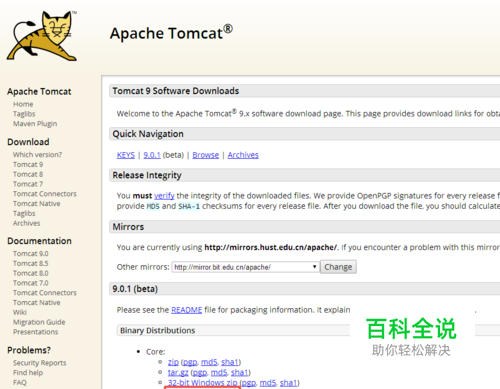Screen dimensions: 500x389
Task: Click the Change mirror button
Action: pyautogui.click(x=338, y=267)
